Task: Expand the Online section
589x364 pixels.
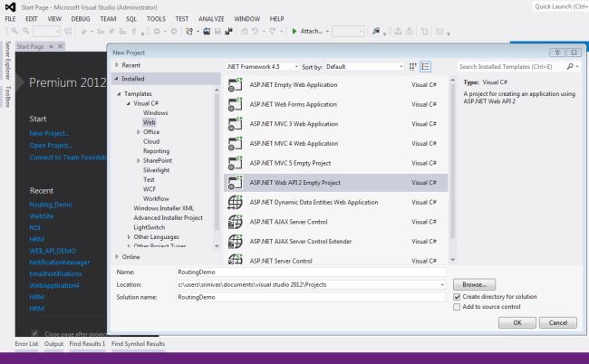Action: pyautogui.click(x=117, y=257)
